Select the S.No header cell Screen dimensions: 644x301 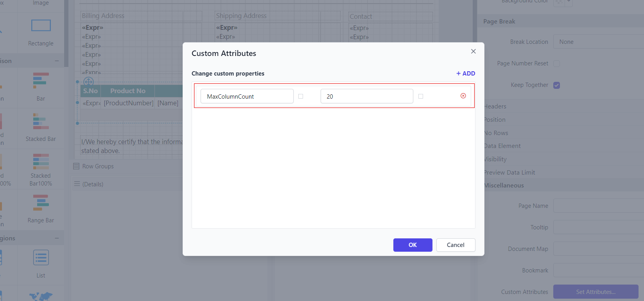tap(90, 91)
